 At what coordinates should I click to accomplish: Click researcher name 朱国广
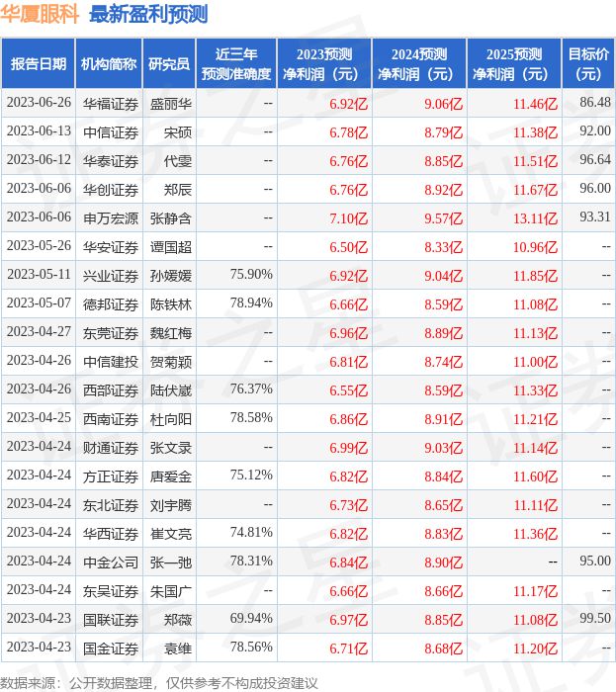tap(171, 591)
